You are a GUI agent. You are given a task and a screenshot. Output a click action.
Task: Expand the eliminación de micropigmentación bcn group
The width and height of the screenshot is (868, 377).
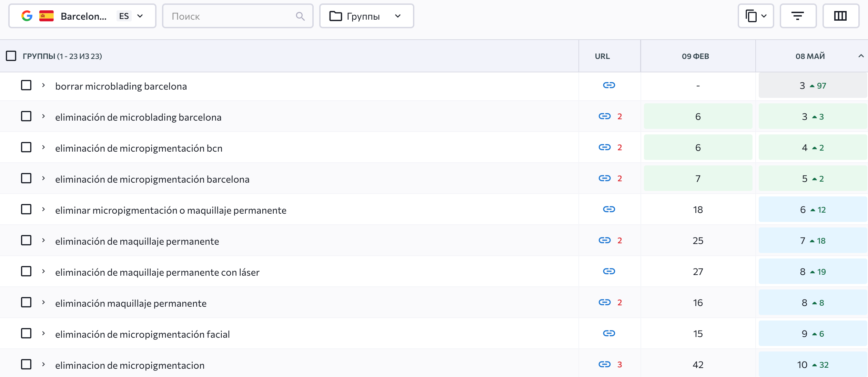43,147
